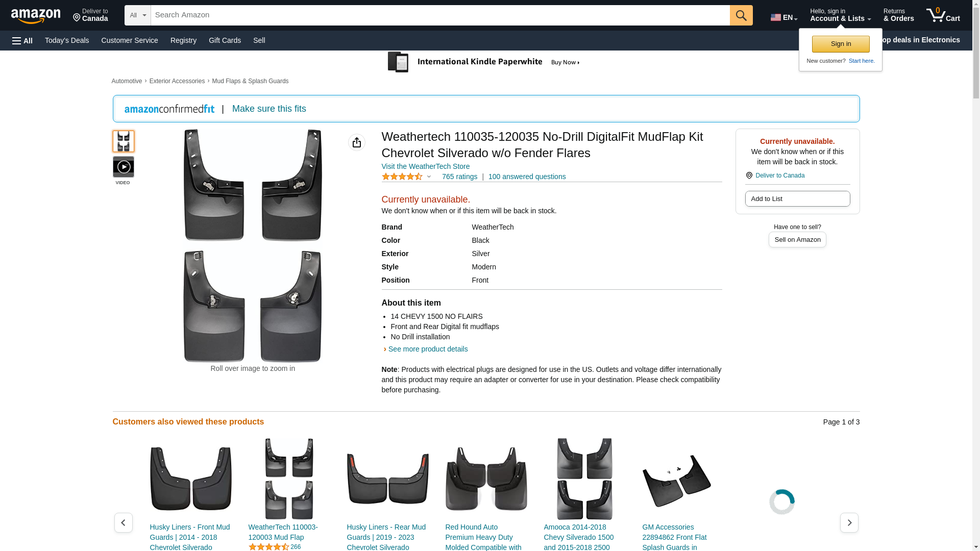Image resolution: width=980 pixels, height=551 pixels.
Task: Click the Search Amazon input field
Action: pos(440,15)
